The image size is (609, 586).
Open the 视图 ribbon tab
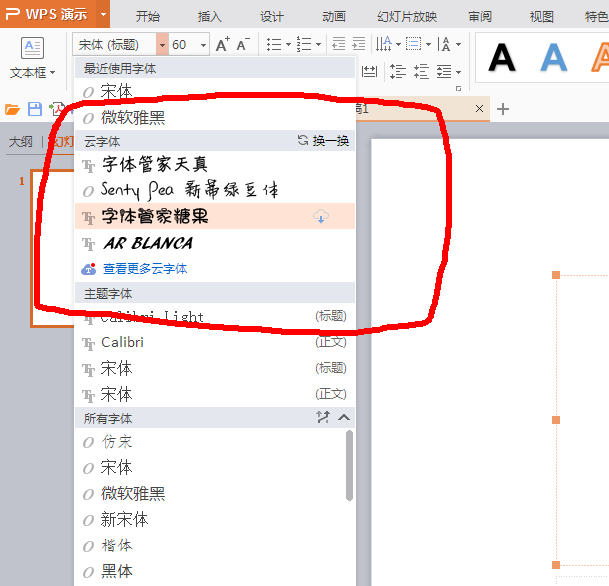[542, 16]
